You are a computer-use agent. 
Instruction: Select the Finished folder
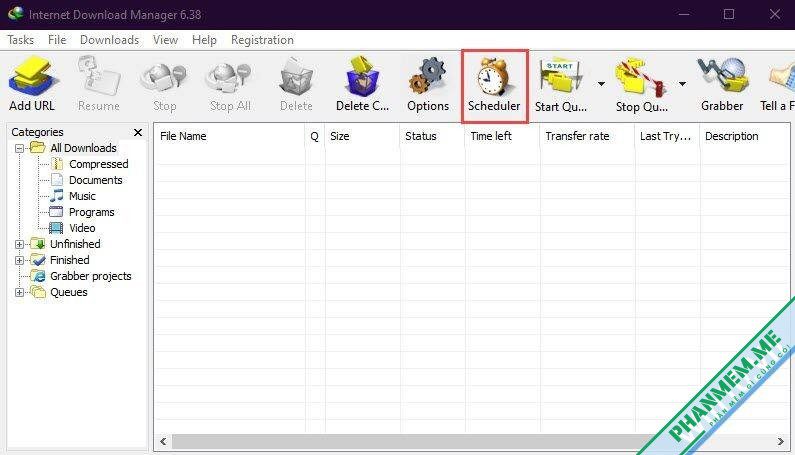(x=69, y=260)
